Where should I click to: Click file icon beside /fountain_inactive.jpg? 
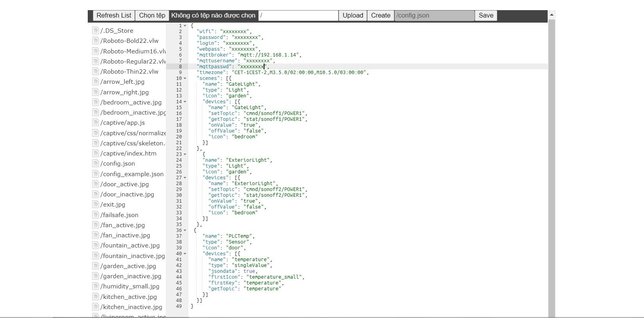96,256
